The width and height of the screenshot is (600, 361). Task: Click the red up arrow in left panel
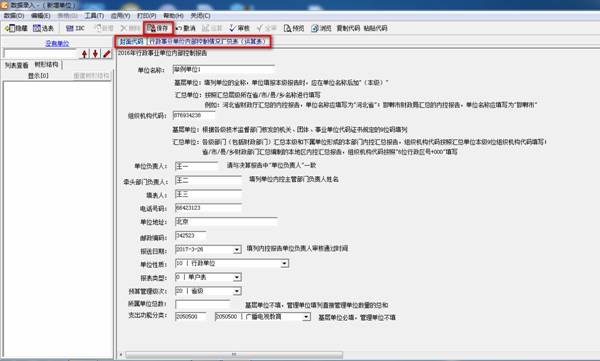point(85,54)
